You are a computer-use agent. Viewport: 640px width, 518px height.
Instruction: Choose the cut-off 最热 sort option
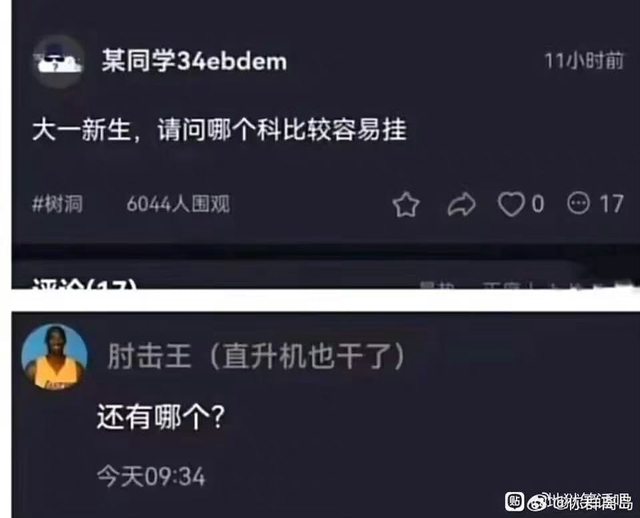pyautogui.click(x=437, y=285)
